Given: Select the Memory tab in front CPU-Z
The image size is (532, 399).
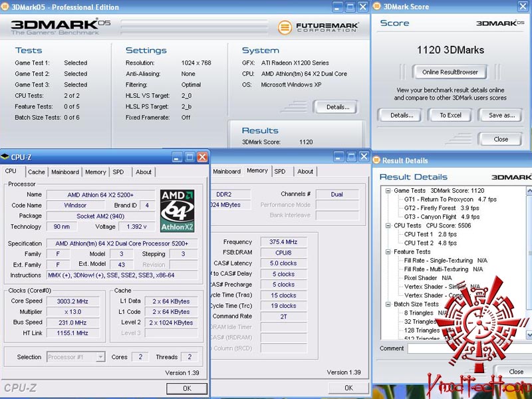Looking at the screenshot, I should pos(95,172).
